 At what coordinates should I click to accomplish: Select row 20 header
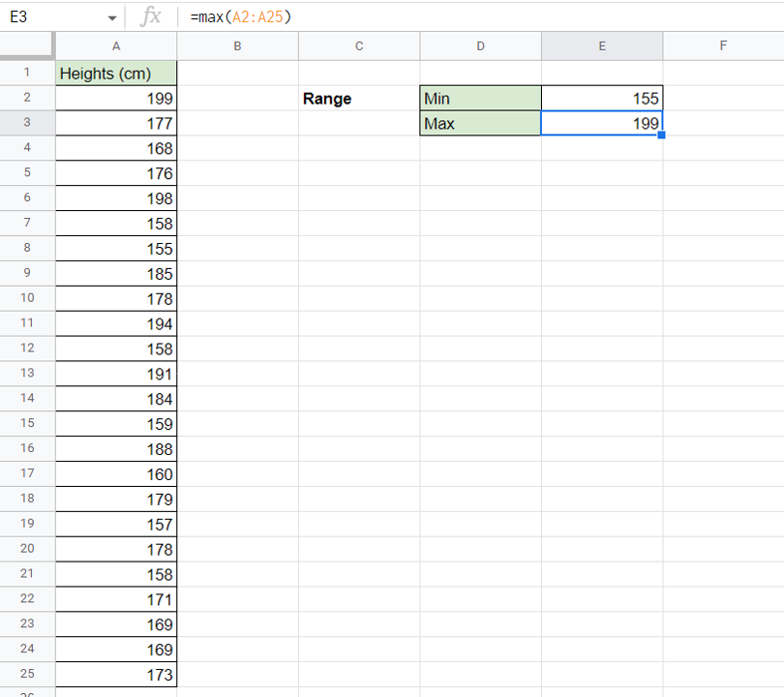click(27, 549)
